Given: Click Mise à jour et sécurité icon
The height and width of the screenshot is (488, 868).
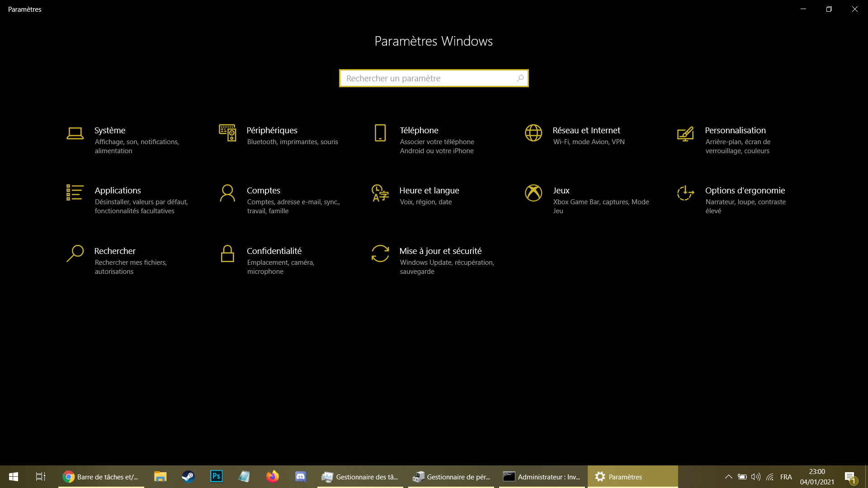Looking at the screenshot, I should click(380, 253).
